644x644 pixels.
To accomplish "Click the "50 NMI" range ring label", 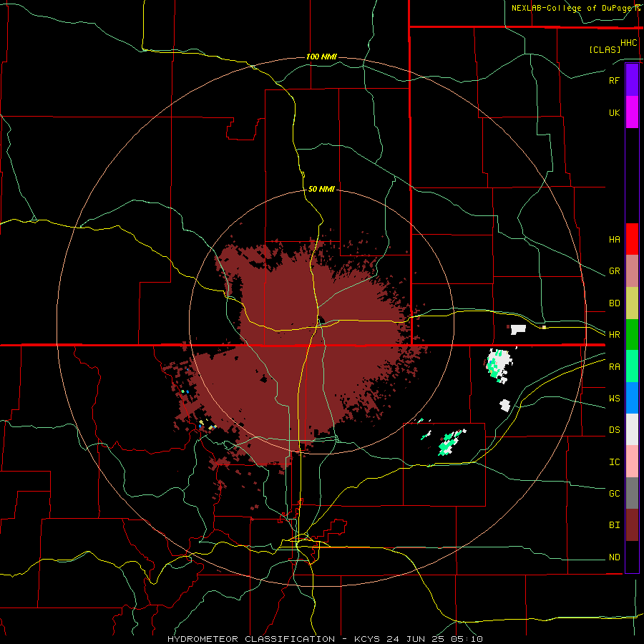I will click(x=321, y=190).
